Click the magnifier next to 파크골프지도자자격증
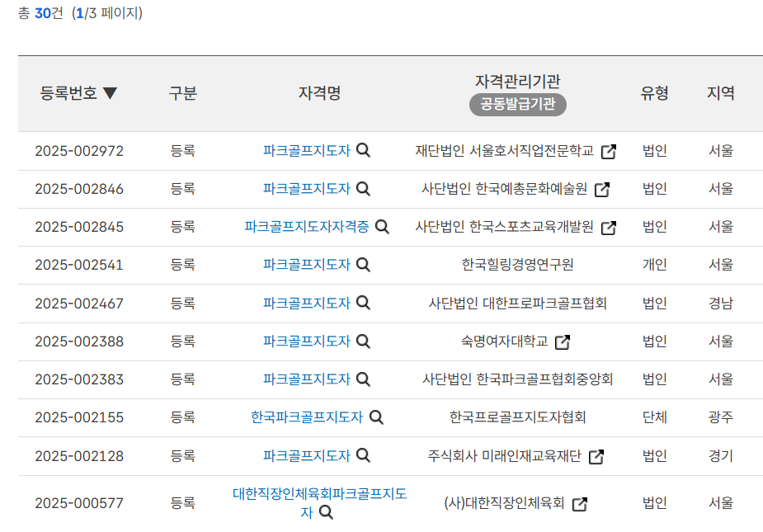This screenshot has height=532, width=763. [x=383, y=226]
